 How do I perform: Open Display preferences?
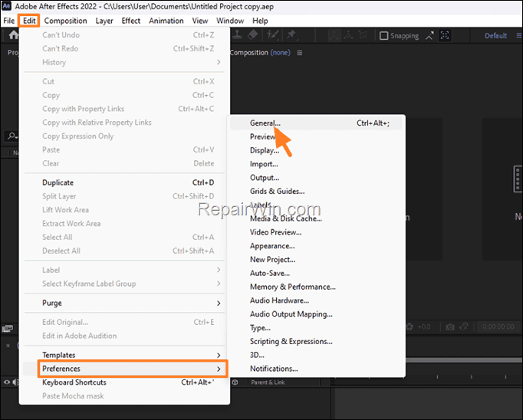click(316, 150)
